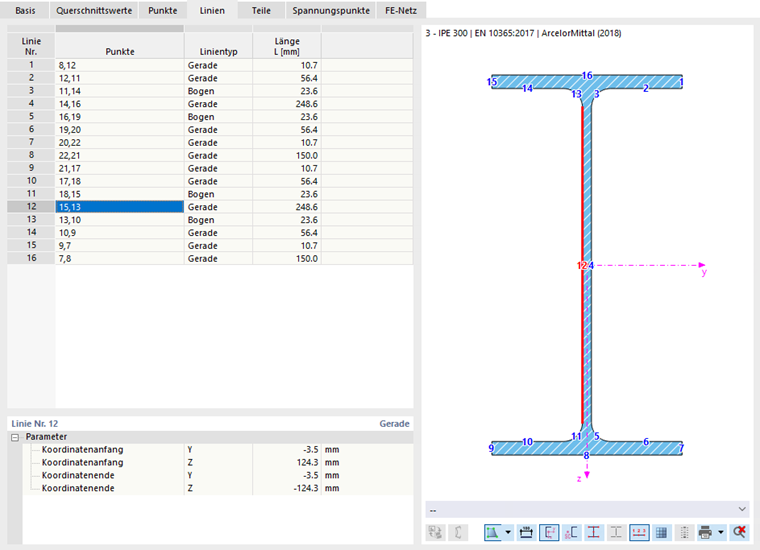Open the Teile tab
The height and width of the screenshot is (550, 760).
[261, 10]
